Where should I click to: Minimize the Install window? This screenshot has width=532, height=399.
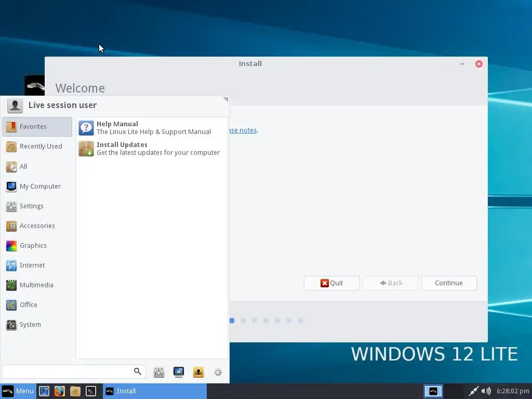462,64
